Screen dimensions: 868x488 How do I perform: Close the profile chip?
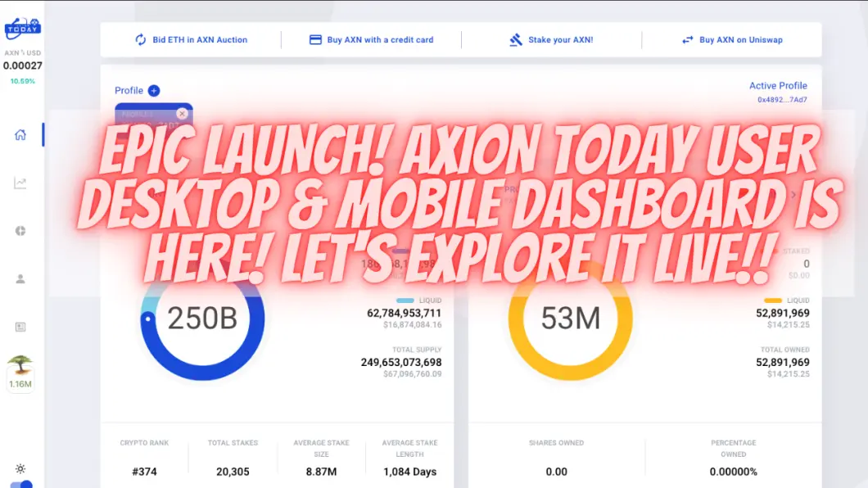pos(182,114)
